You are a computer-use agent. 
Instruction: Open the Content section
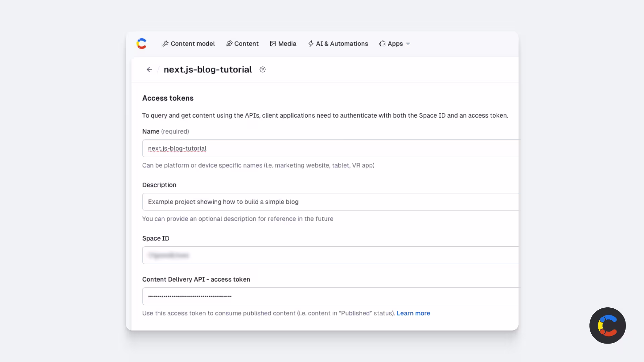click(x=243, y=44)
